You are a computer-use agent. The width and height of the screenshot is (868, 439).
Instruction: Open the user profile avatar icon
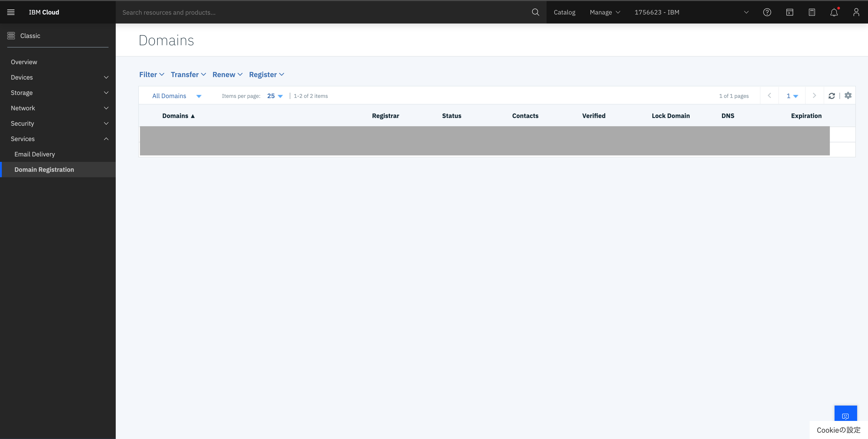(x=856, y=12)
